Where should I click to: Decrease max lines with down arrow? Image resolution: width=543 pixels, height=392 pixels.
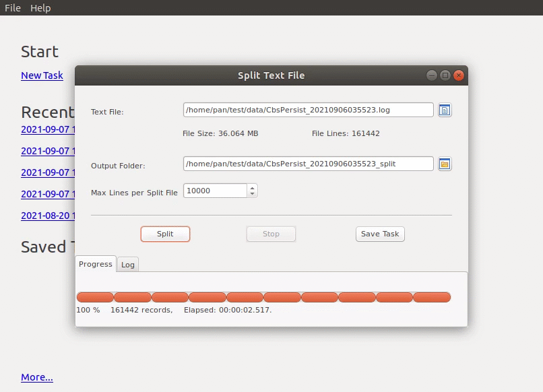pyautogui.click(x=252, y=194)
